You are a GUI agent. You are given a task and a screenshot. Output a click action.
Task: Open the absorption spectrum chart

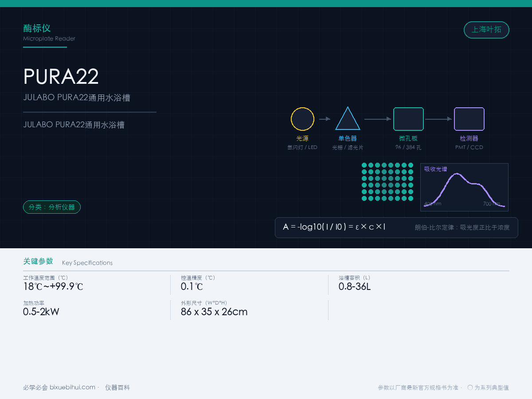click(464, 187)
